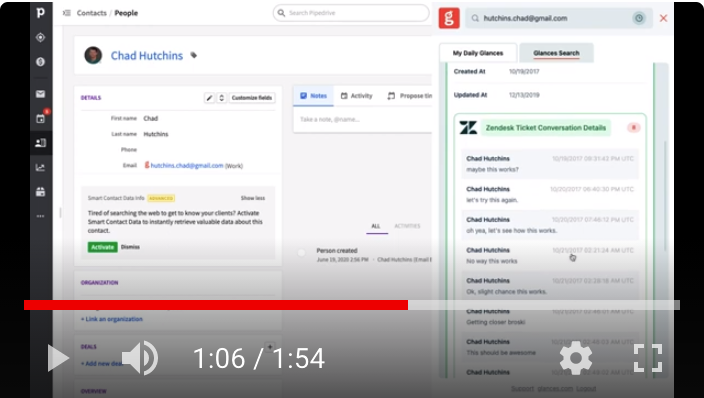Open Leads target icon in sidebar
This screenshot has width=704, height=398.
[x=40, y=37]
